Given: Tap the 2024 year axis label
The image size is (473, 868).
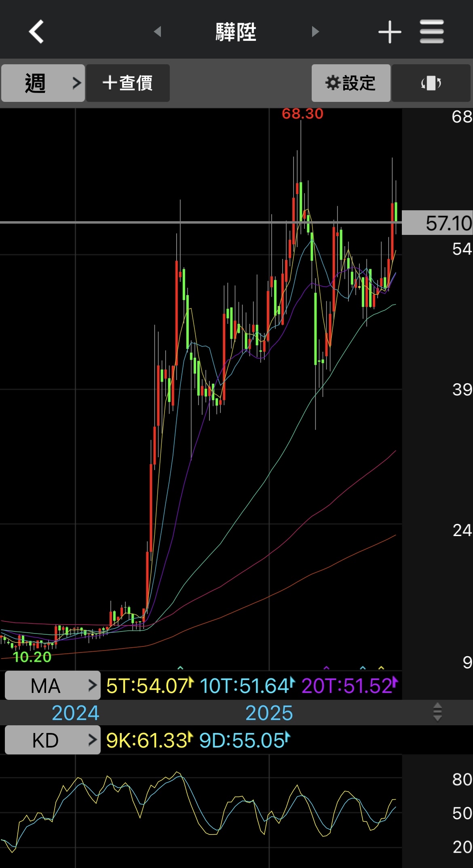Looking at the screenshot, I should click(x=76, y=713).
